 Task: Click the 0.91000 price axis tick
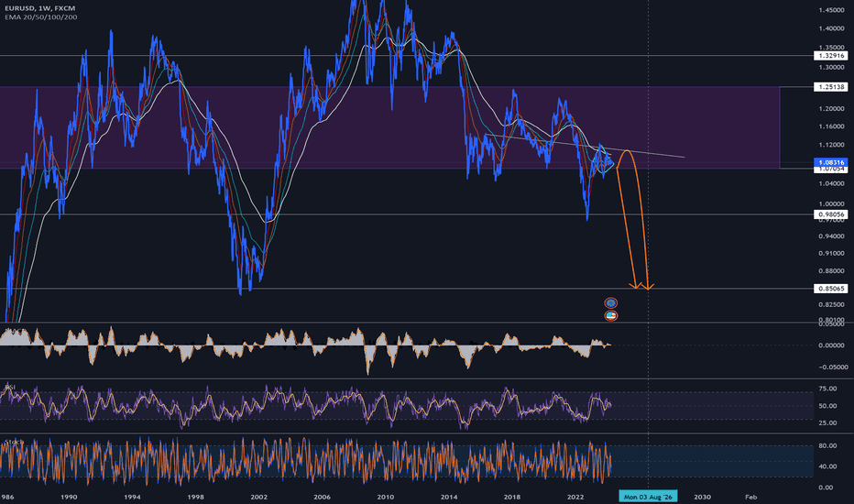831,253
